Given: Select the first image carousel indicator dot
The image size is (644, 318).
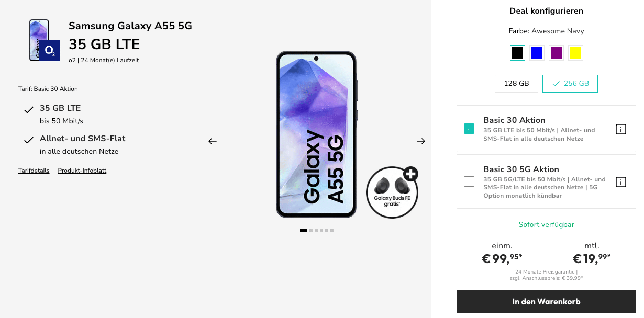Looking at the screenshot, I should tap(304, 230).
